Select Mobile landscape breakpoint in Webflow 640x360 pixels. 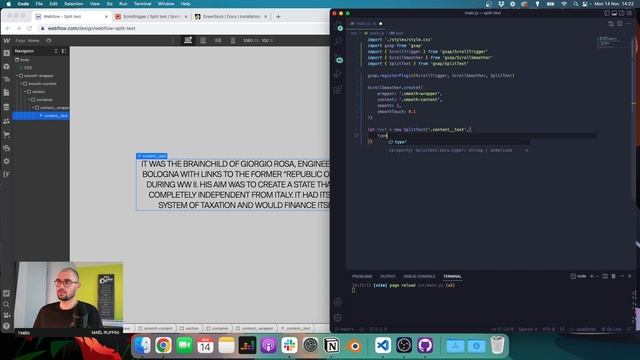point(218,40)
